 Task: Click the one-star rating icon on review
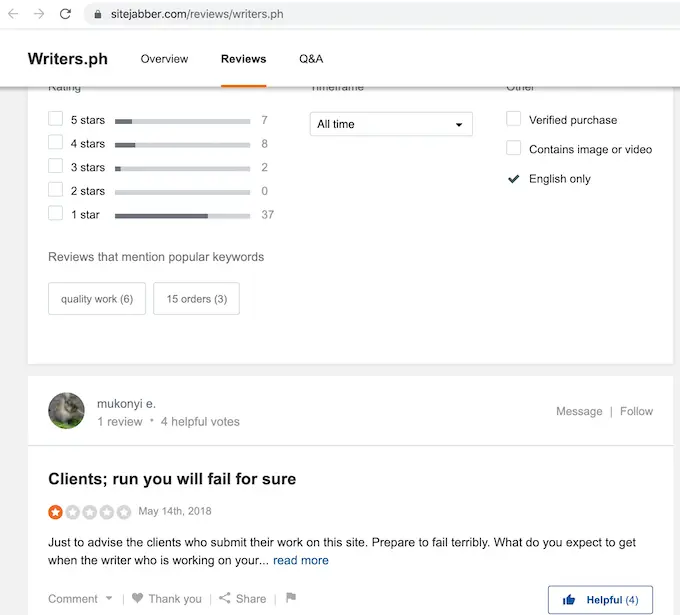point(55,512)
